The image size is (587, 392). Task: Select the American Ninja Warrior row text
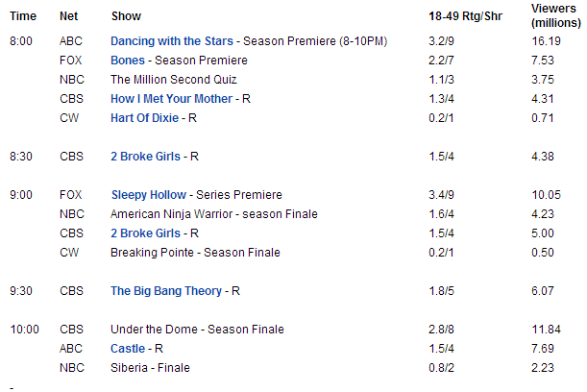[x=213, y=214]
